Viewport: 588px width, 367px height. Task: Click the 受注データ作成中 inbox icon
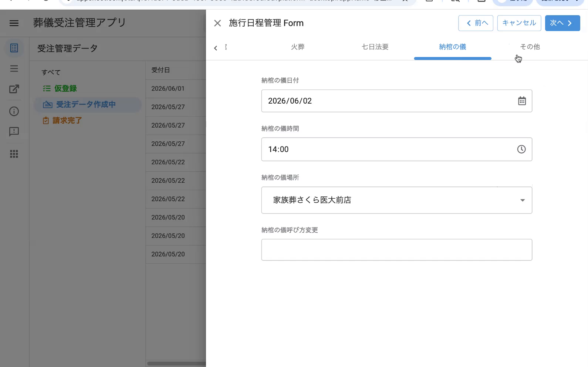pos(48,105)
